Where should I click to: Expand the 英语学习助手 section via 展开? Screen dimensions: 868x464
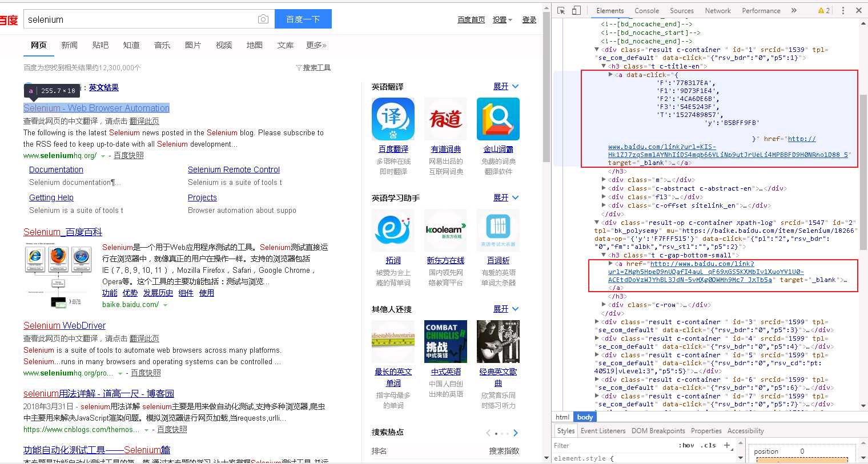506,197
